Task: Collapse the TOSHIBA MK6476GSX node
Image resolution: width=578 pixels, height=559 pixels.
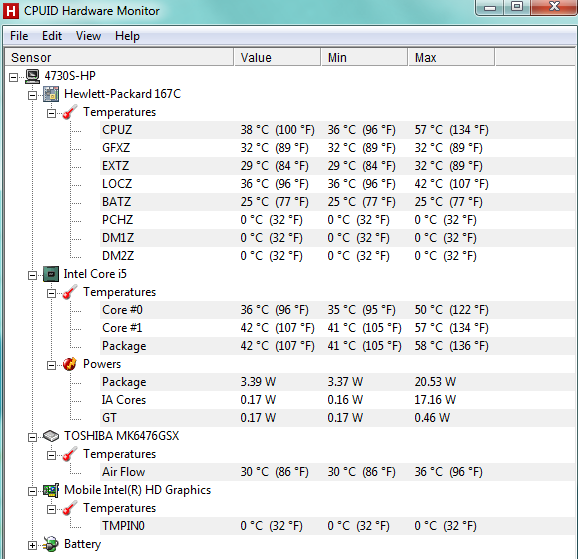Action: (32, 437)
